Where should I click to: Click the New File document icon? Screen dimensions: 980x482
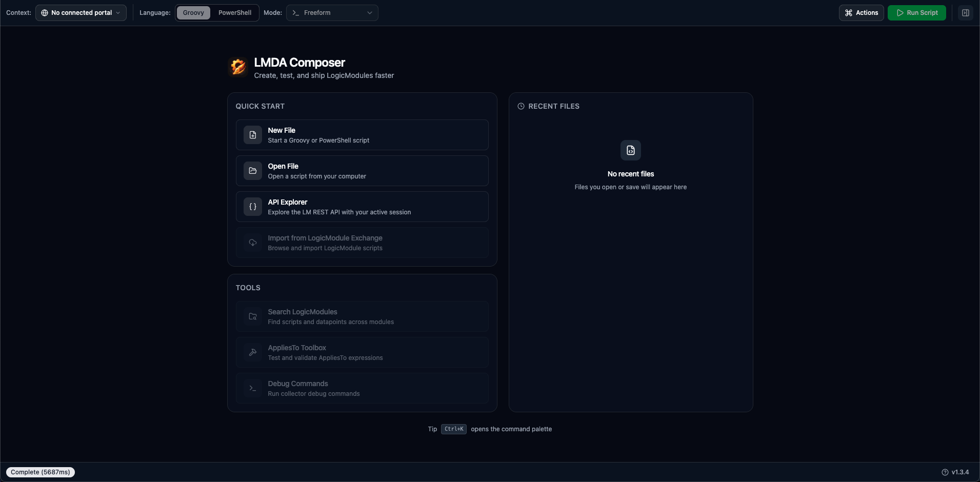tap(252, 135)
